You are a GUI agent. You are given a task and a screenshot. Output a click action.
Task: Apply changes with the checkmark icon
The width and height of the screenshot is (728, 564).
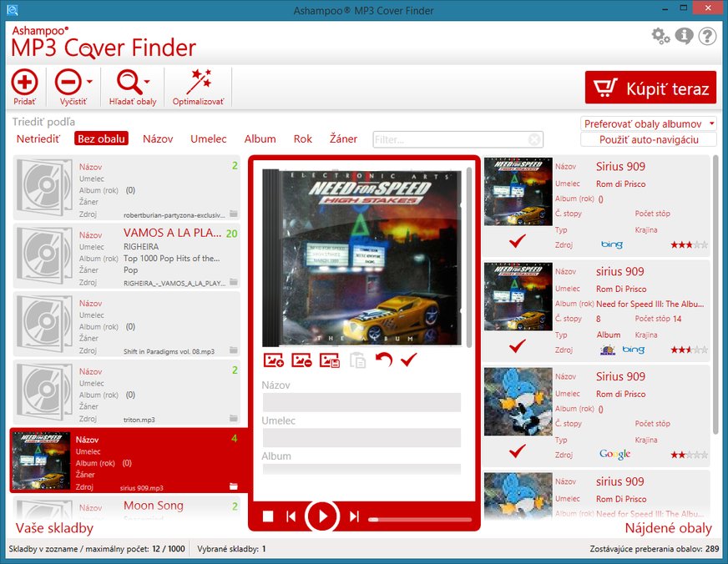[408, 360]
